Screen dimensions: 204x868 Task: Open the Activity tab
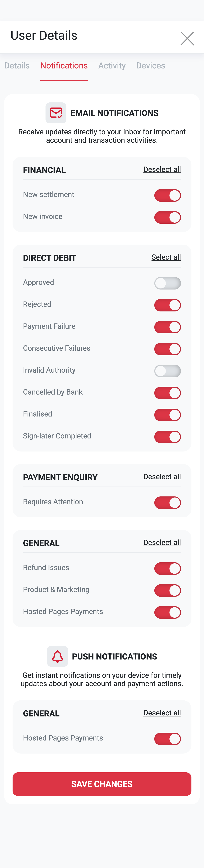coord(112,65)
